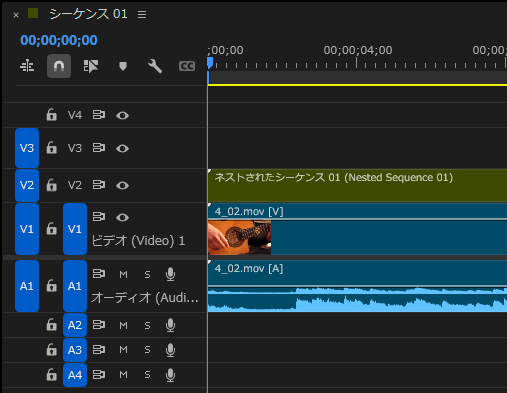Add a marker to the timeline
507x393 pixels.
pos(123,66)
